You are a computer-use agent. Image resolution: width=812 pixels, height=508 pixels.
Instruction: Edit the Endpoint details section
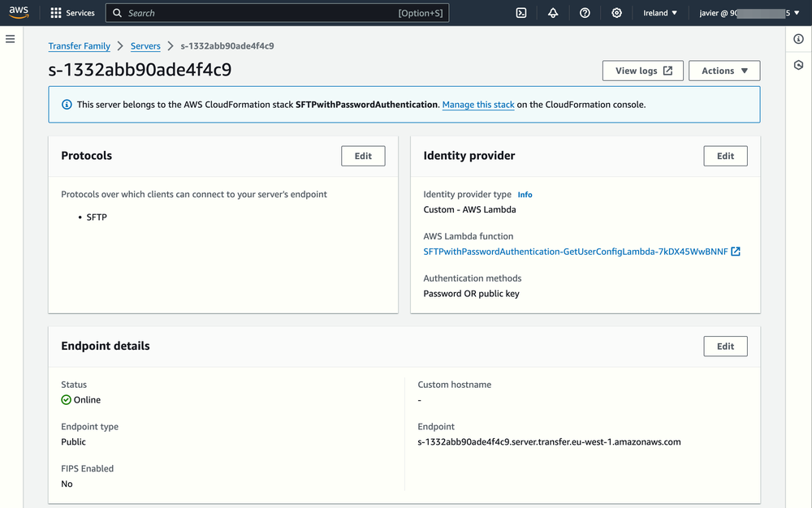click(x=725, y=346)
